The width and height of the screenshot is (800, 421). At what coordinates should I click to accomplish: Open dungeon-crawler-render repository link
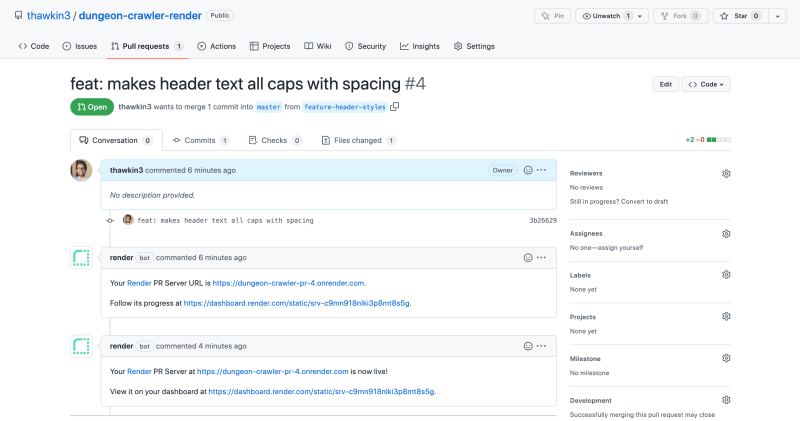click(140, 15)
